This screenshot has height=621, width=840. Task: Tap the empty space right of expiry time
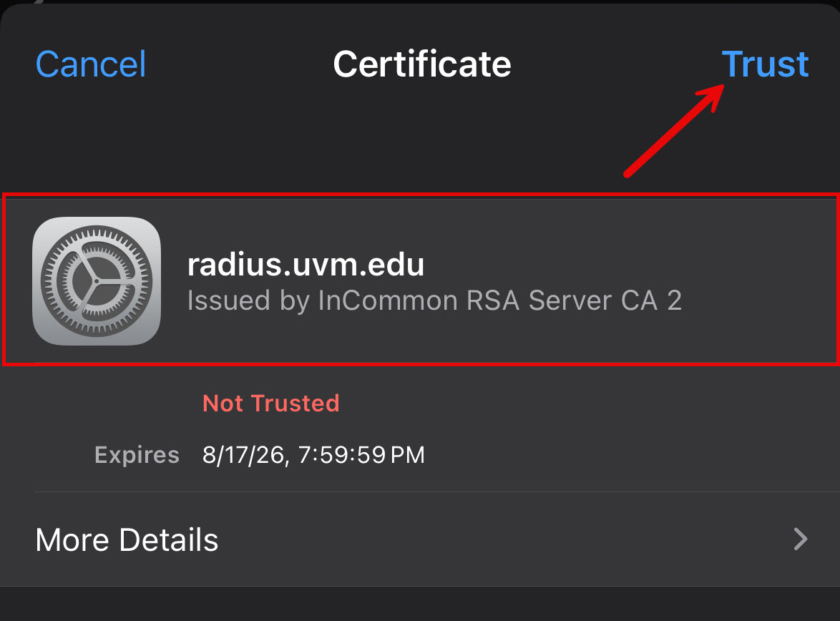[630, 455]
